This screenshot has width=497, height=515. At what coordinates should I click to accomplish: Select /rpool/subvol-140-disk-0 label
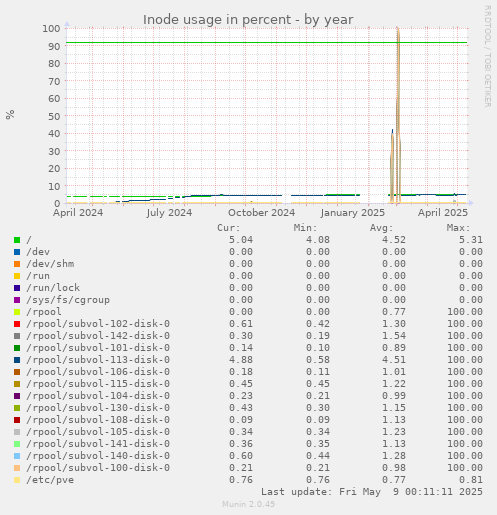[x=98, y=456]
